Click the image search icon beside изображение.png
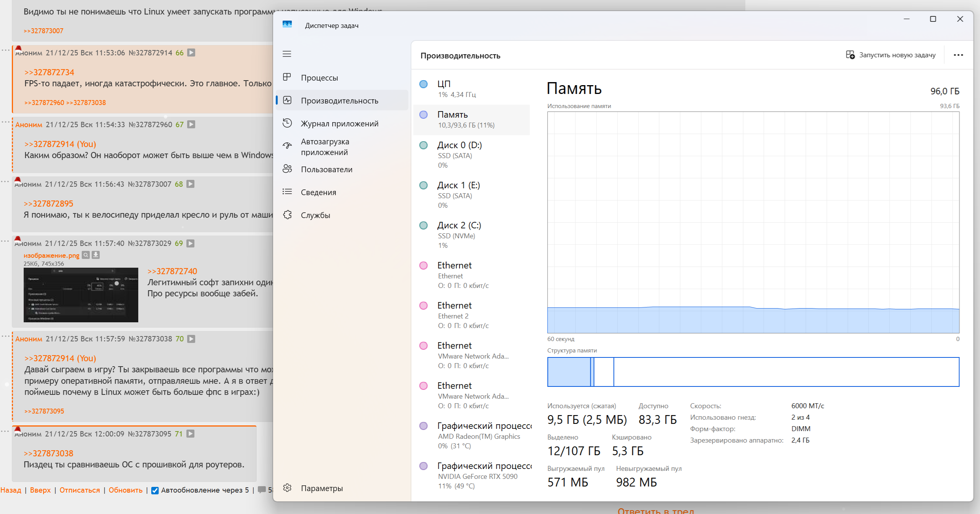Screen dimensions: 980x514 coord(86,255)
